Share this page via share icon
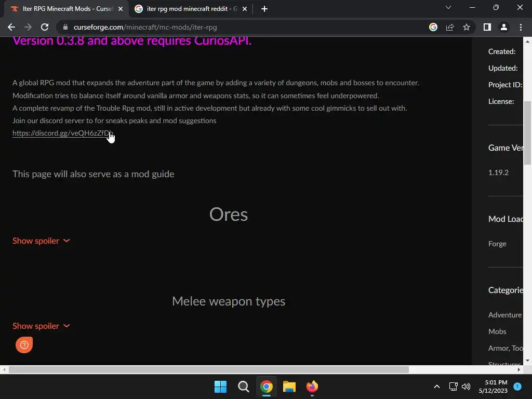Image resolution: width=532 pixels, height=399 pixels. coord(450,27)
